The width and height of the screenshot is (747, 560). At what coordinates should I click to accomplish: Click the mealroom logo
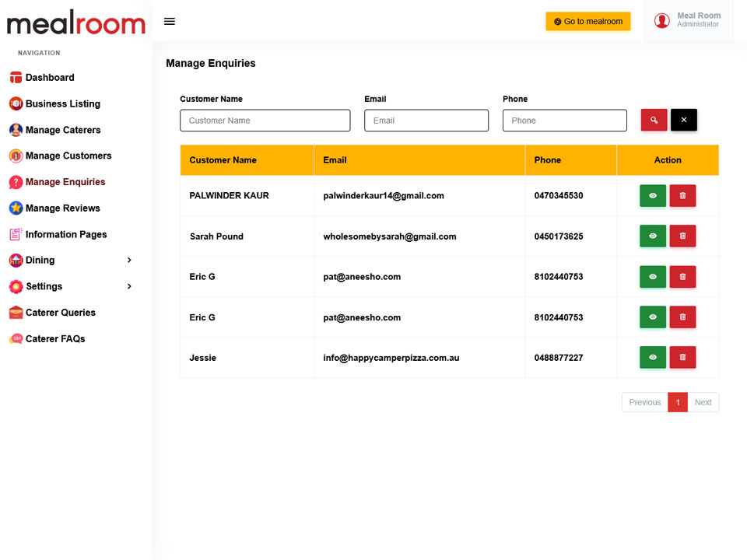pyautogui.click(x=75, y=22)
